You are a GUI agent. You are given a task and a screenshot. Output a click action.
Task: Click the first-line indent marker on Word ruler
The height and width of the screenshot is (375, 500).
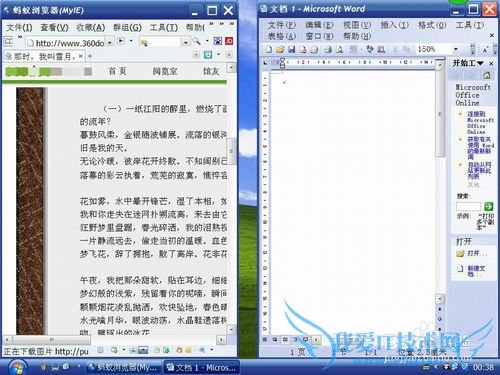coord(282,60)
